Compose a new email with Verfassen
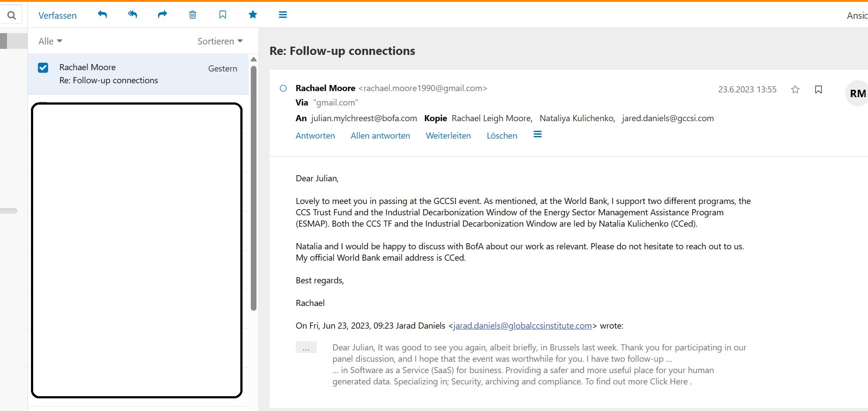 pos(58,15)
